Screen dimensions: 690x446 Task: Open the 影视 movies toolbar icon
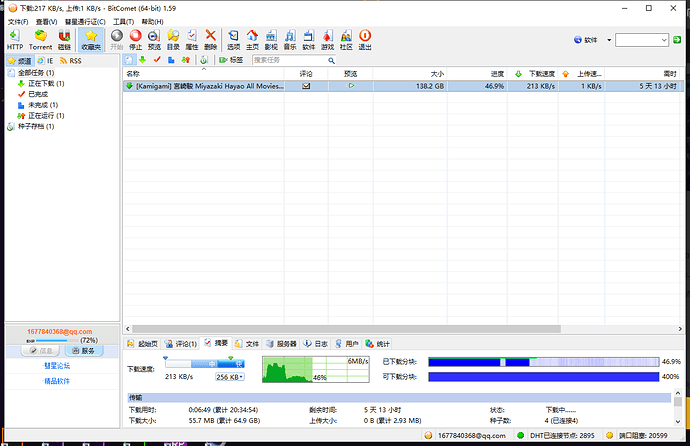pos(271,40)
